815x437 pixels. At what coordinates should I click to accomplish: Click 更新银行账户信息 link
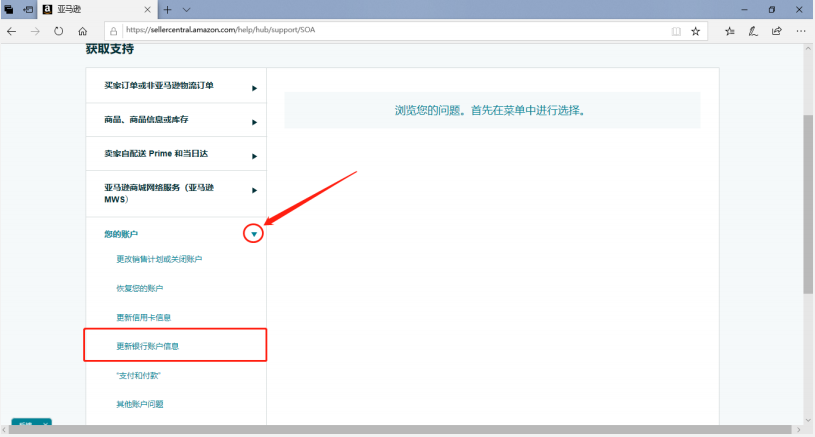(x=148, y=346)
